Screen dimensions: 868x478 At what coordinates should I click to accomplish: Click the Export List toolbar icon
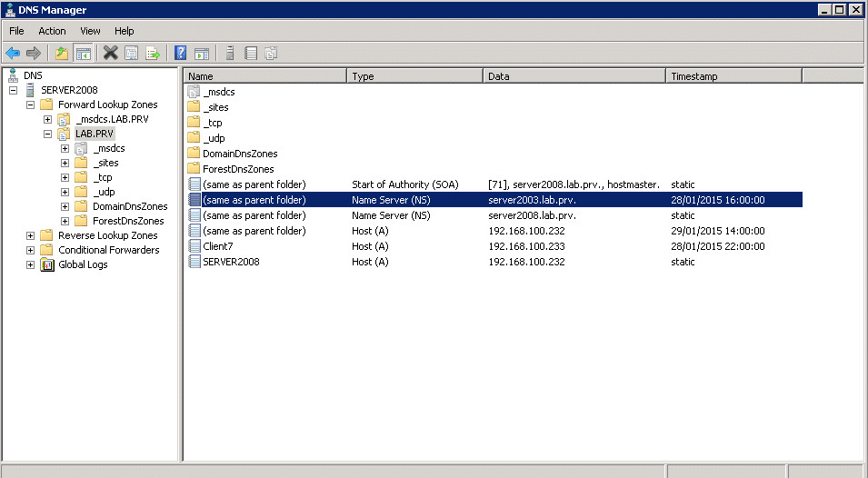coord(152,53)
